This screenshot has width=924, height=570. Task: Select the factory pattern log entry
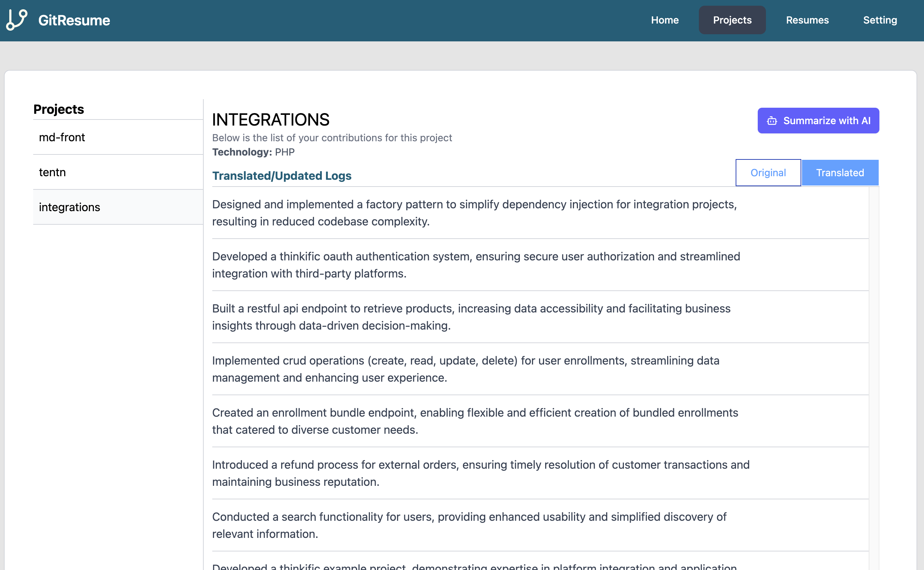[x=474, y=213]
